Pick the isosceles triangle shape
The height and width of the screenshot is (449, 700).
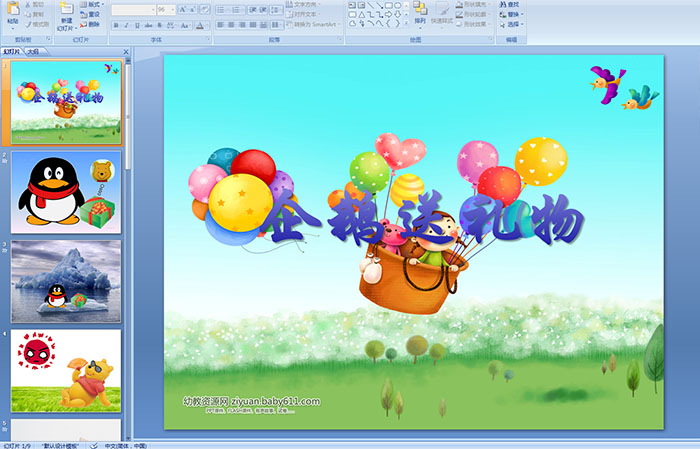[x=361, y=14]
